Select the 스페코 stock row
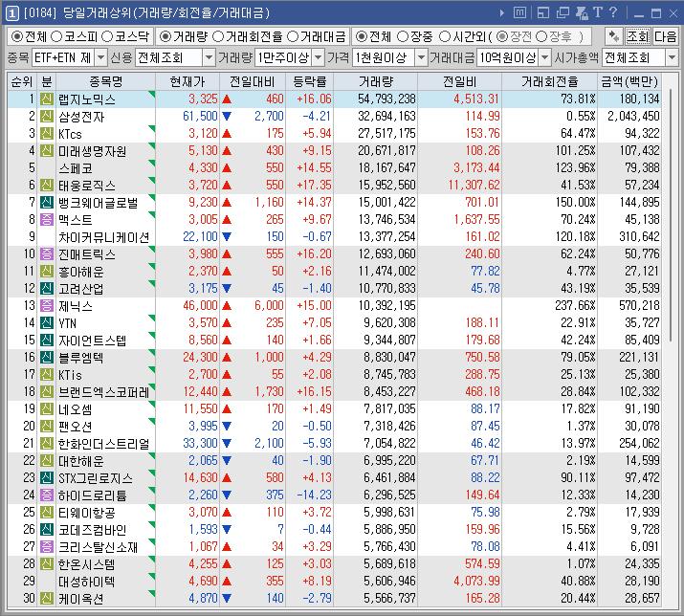 [x=334, y=168]
